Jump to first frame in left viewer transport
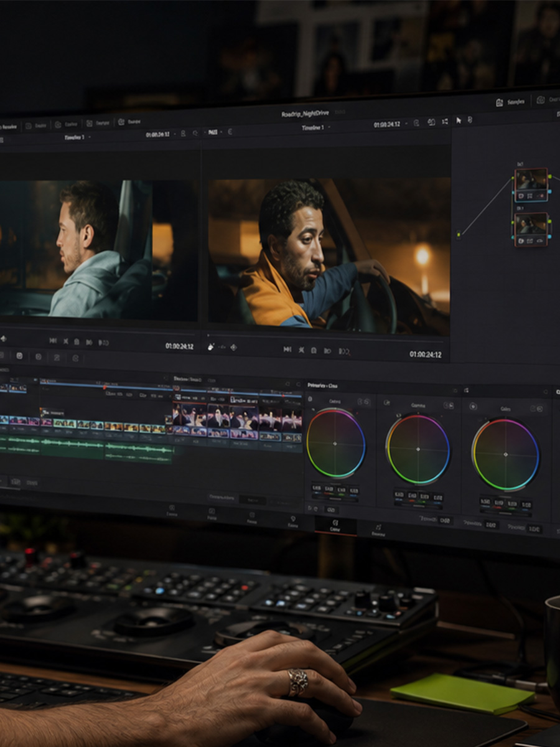 [x=53, y=341]
